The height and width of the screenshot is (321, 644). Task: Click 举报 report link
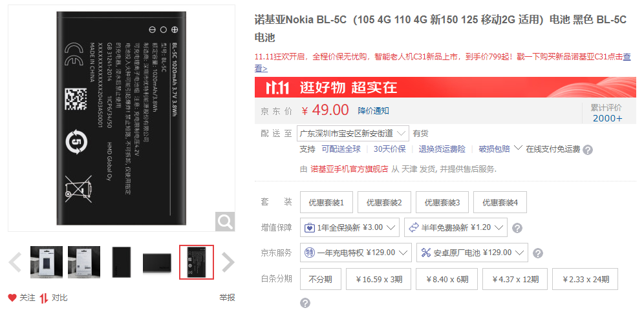pyautogui.click(x=227, y=298)
